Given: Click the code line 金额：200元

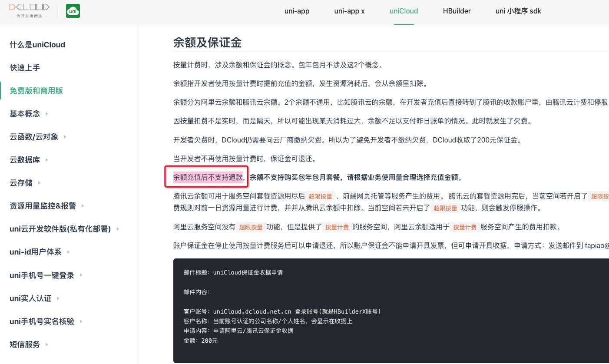Looking at the screenshot, I should pyautogui.click(x=201, y=341).
